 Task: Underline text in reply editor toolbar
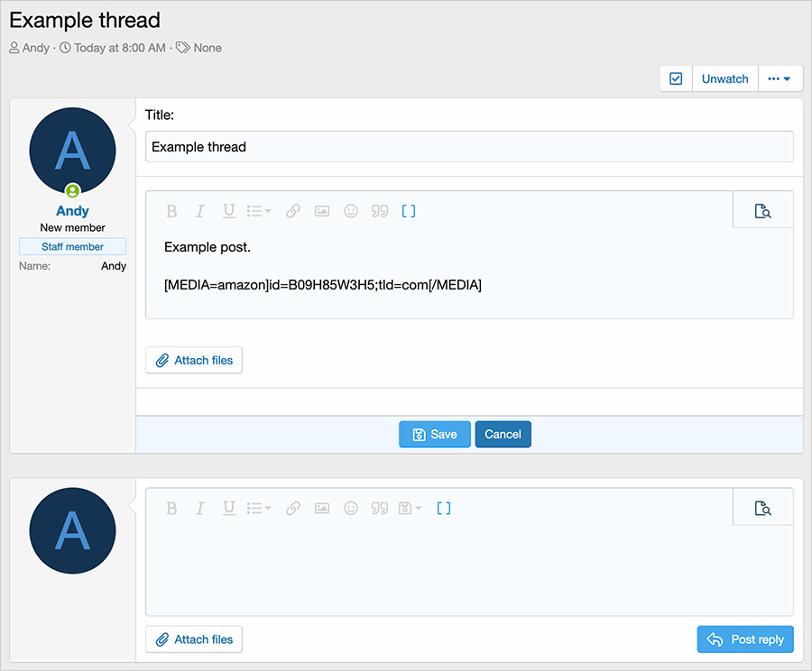click(229, 509)
